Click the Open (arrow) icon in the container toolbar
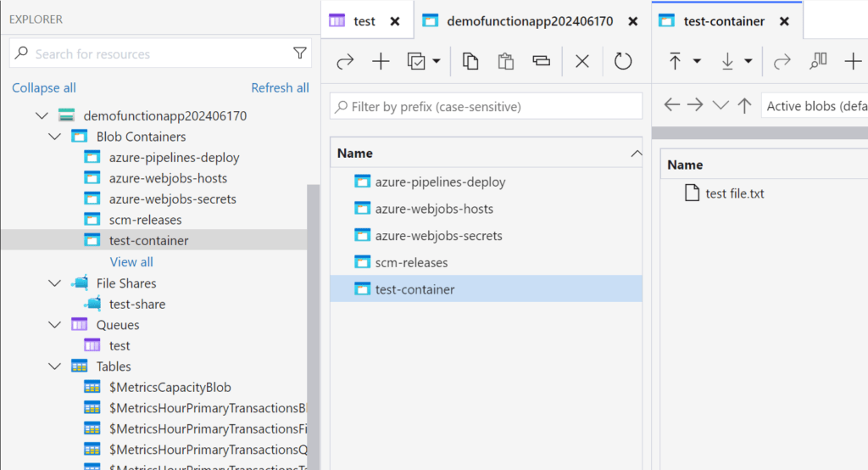 tap(345, 61)
